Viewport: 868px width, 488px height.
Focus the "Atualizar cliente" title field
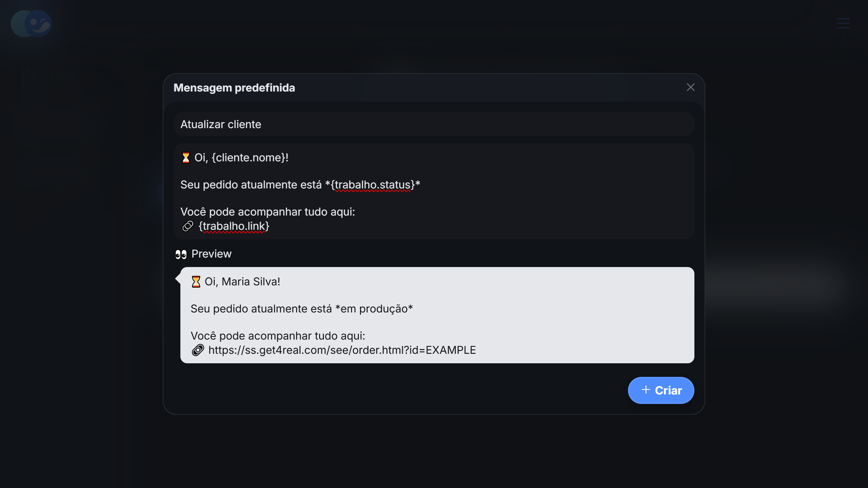coord(433,124)
